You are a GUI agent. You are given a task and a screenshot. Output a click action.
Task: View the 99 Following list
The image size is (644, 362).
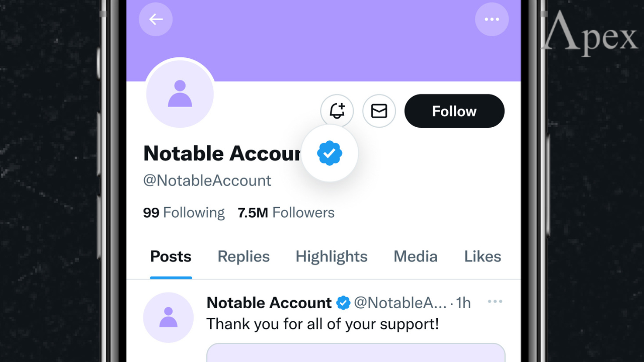click(x=184, y=212)
